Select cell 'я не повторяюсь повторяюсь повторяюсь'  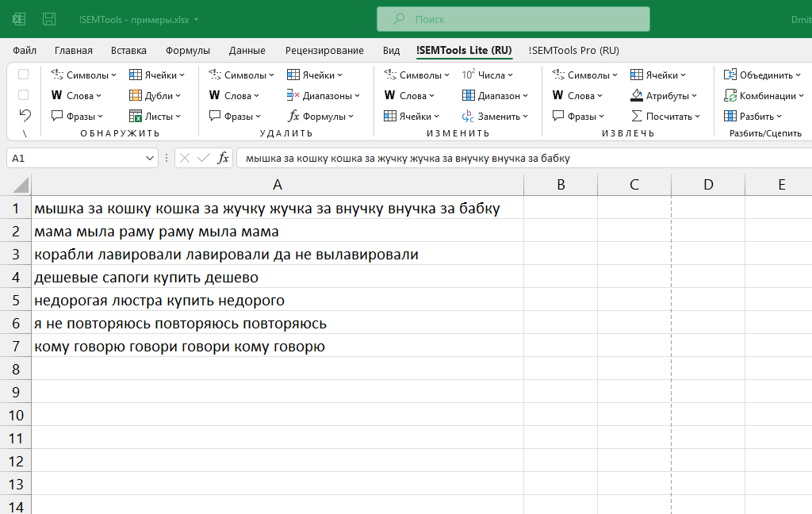click(x=278, y=323)
